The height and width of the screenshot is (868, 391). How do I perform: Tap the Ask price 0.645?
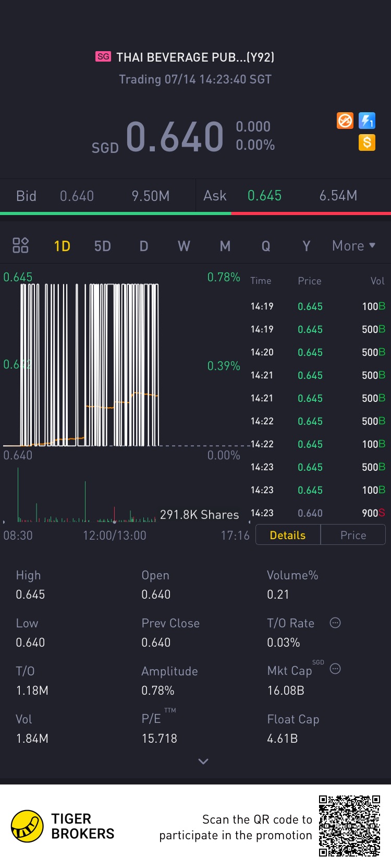[264, 196]
